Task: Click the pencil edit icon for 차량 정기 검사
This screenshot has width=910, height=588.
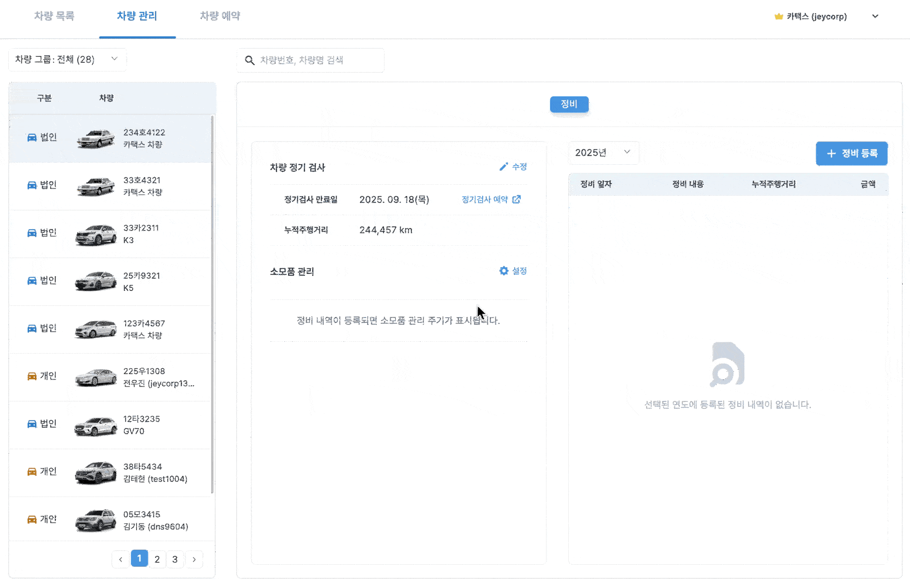Action: 503,167
